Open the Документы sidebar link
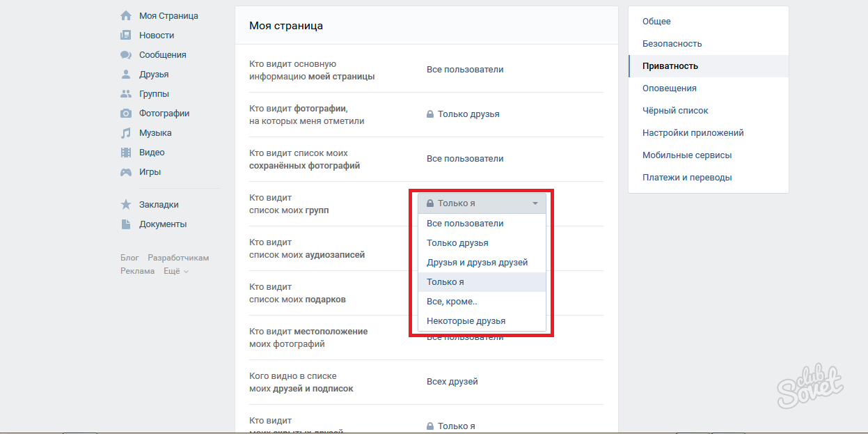This screenshot has width=868, height=434. pos(163,224)
